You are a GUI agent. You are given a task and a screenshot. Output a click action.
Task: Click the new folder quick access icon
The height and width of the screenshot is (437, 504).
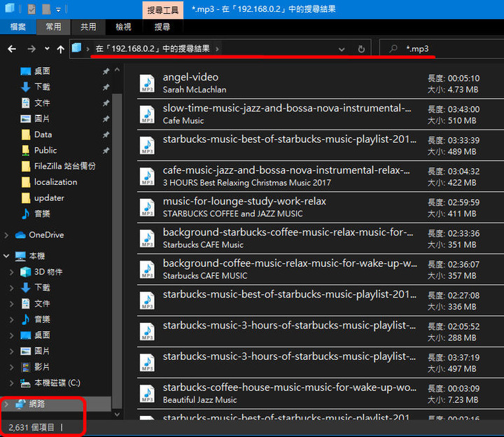click(x=46, y=9)
